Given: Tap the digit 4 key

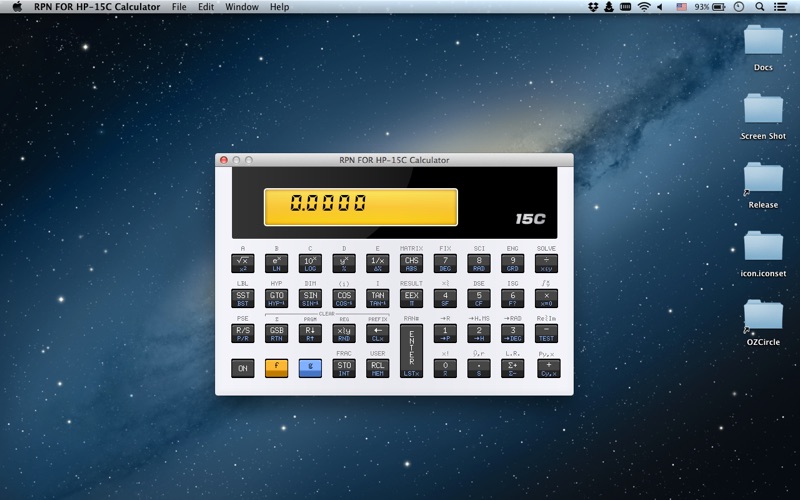Looking at the screenshot, I should pyautogui.click(x=445, y=298).
